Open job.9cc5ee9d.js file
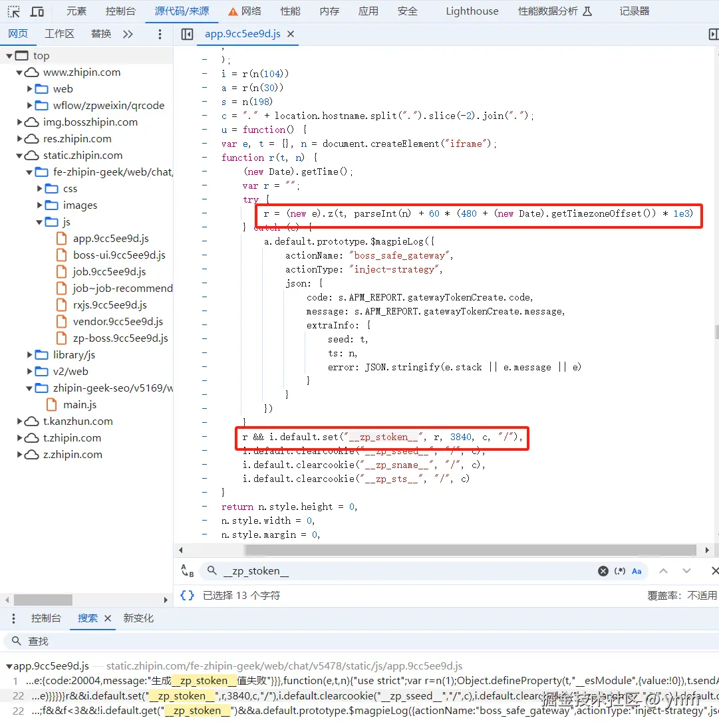The image size is (719, 728). [109, 272]
